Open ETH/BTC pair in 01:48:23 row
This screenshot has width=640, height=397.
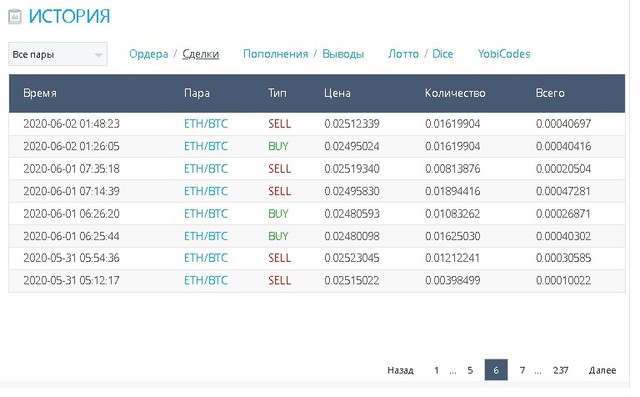(x=206, y=124)
